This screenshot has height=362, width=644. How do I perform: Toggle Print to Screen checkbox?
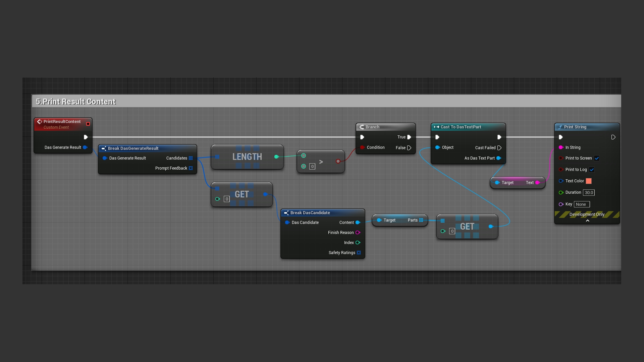pos(597,158)
